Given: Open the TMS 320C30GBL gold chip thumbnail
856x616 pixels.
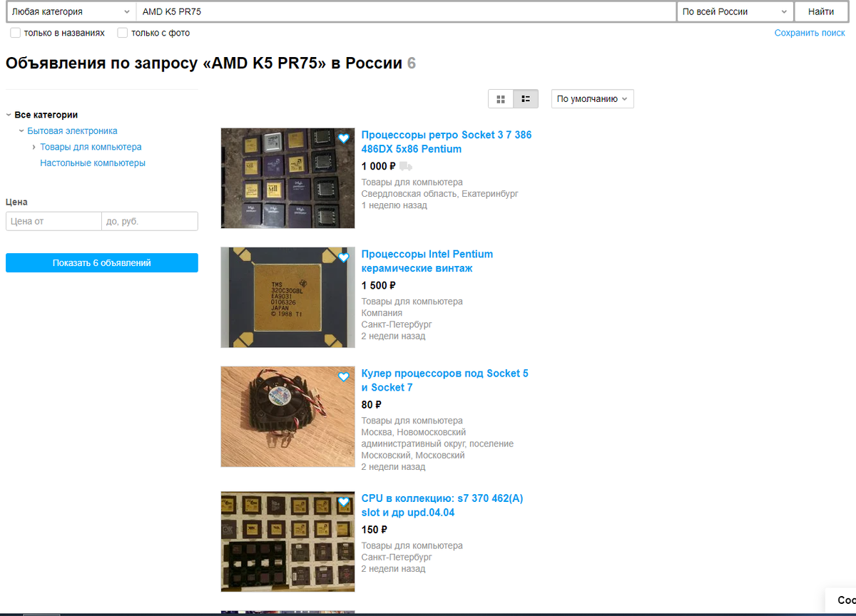Looking at the screenshot, I should pos(287,297).
